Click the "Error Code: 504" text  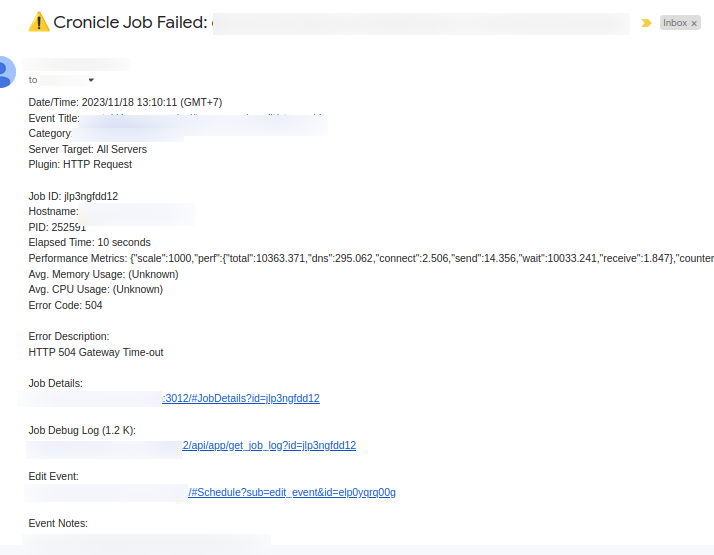click(x=66, y=305)
